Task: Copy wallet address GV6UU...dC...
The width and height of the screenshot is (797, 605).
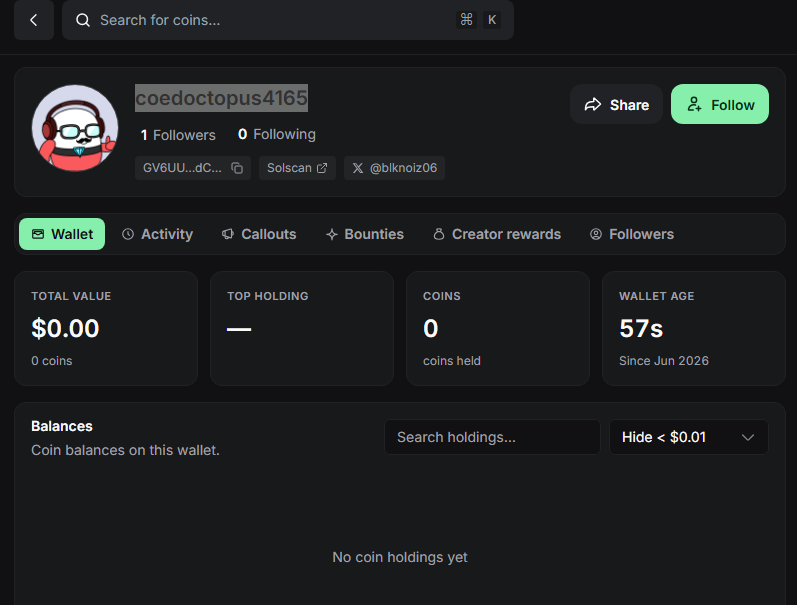Action: [x=237, y=168]
